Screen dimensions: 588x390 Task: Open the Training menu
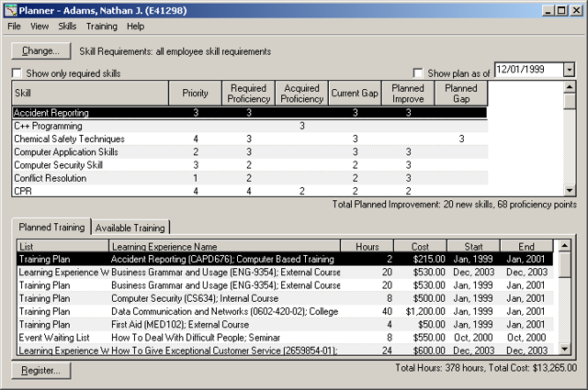101,27
